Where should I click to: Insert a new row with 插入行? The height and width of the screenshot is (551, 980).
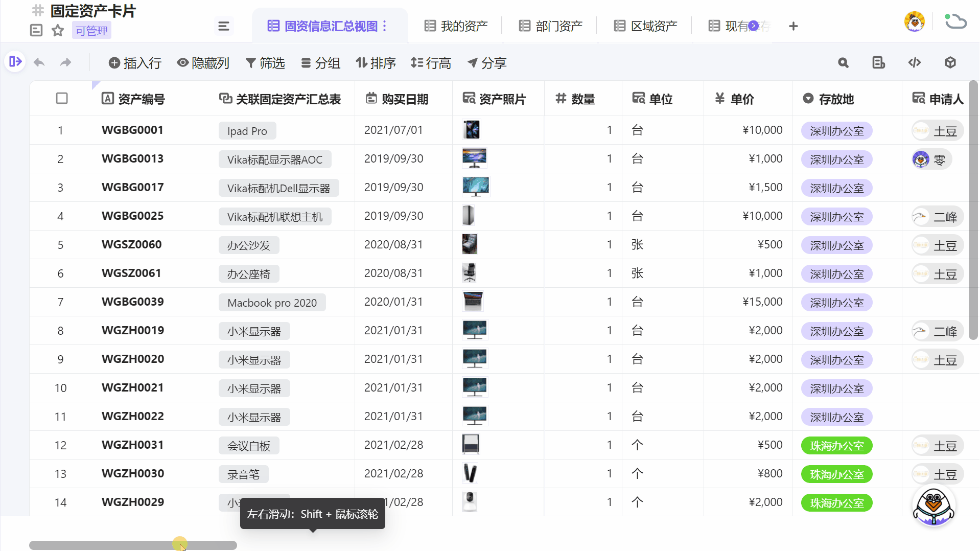tap(134, 63)
